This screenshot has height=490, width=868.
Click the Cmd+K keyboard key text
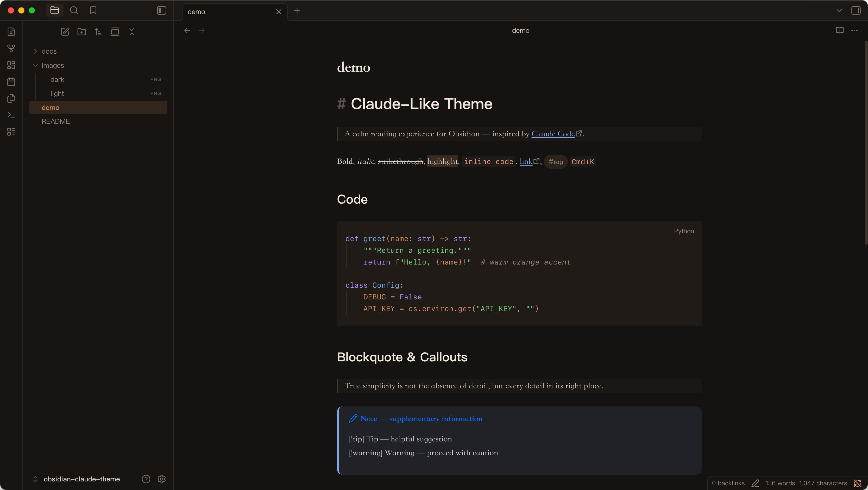pyautogui.click(x=583, y=162)
